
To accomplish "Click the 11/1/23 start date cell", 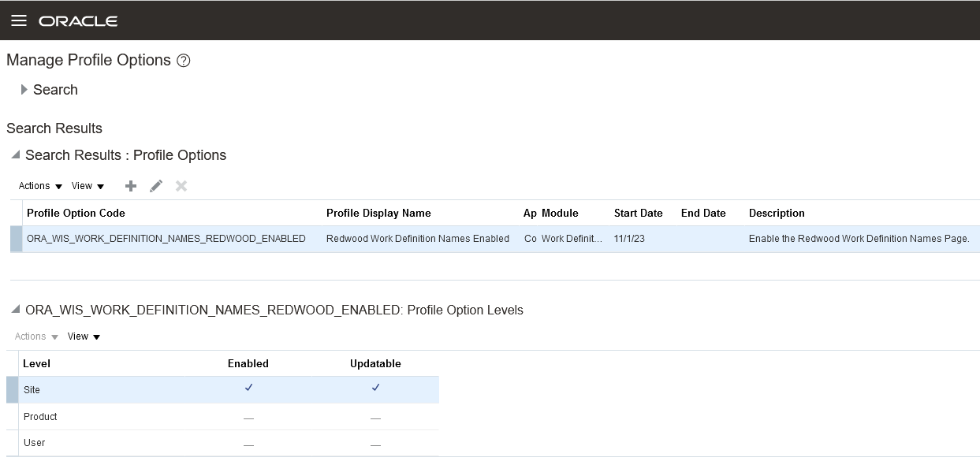I will [x=629, y=239].
